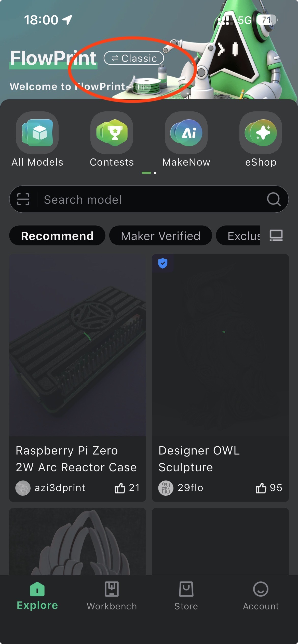298x644 pixels.
Task: Like the Raspberry Pi Zero case model
Action: 120,488
